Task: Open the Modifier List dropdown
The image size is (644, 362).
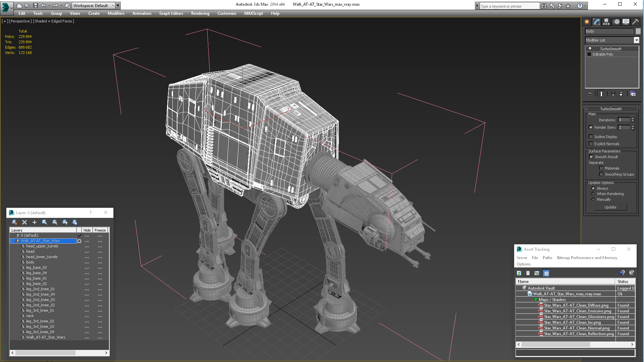Action: 636,40
